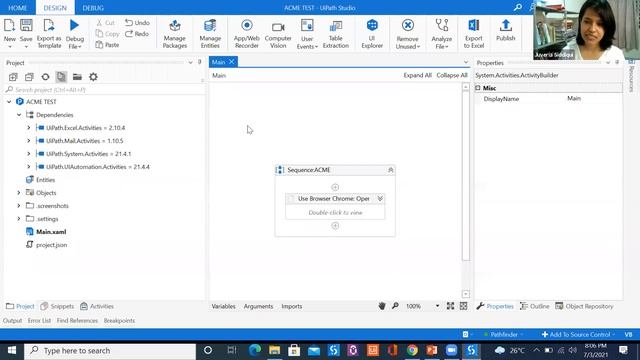Screen dimensions: 640x360
Task: Click Export as Template icon
Action: tap(49, 25)
